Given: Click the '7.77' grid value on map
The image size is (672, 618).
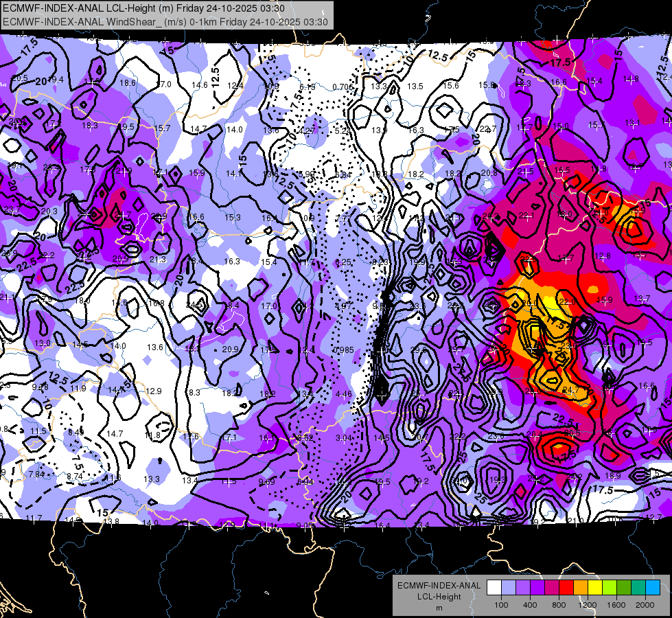Looking at the screenshot, I should (x=343, y=218).
